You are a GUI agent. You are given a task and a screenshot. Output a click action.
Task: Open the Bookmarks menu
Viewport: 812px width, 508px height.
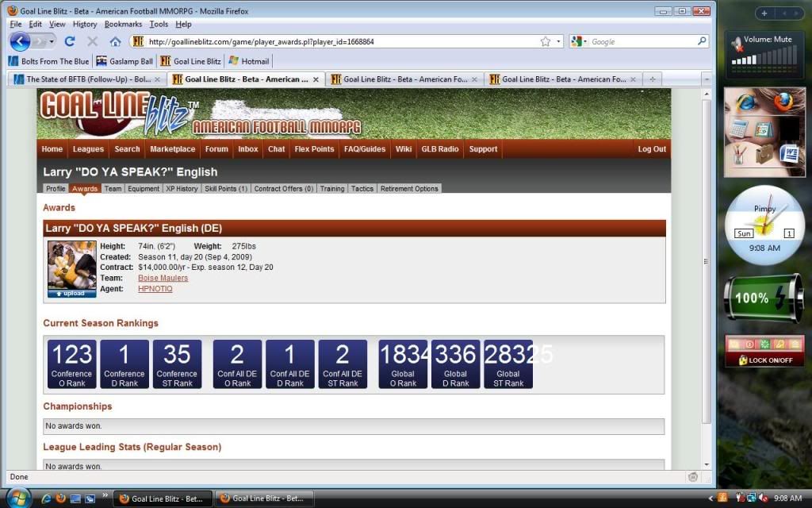[x=123, y=25]
